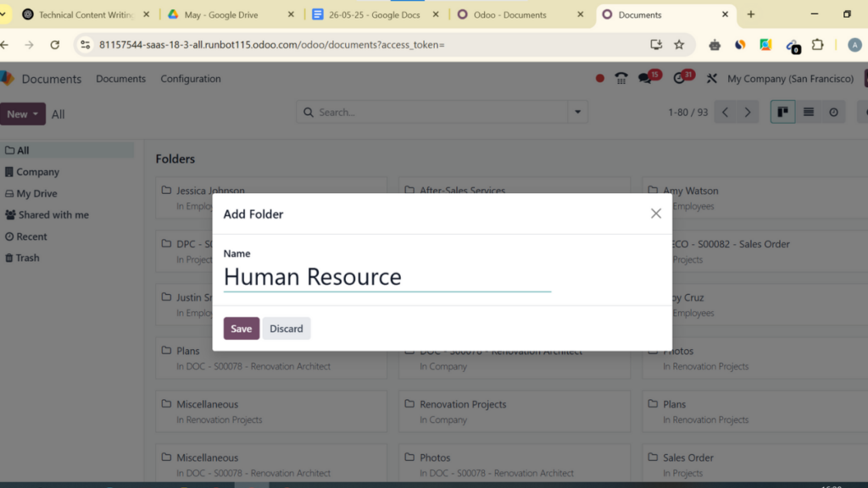Open the Documents menu
Image resolution: width=868 pixels, height=488 pixels.
(x=120, y=79)
